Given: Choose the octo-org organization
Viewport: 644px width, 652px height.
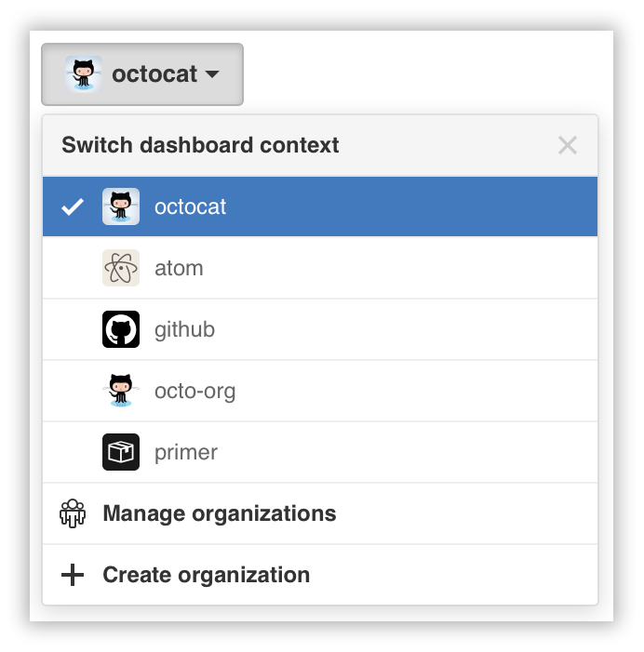Looking at the screenshot, I should [x=195, y=391].
